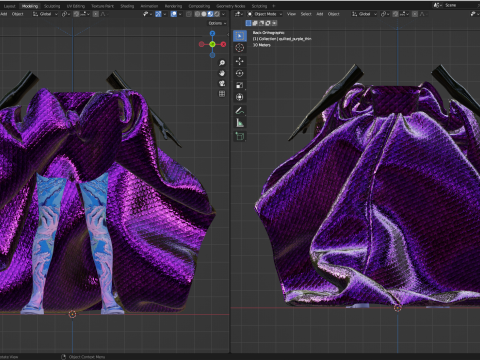
Task: Click the negative Z axis circle on gizmo
Action: 212,55
